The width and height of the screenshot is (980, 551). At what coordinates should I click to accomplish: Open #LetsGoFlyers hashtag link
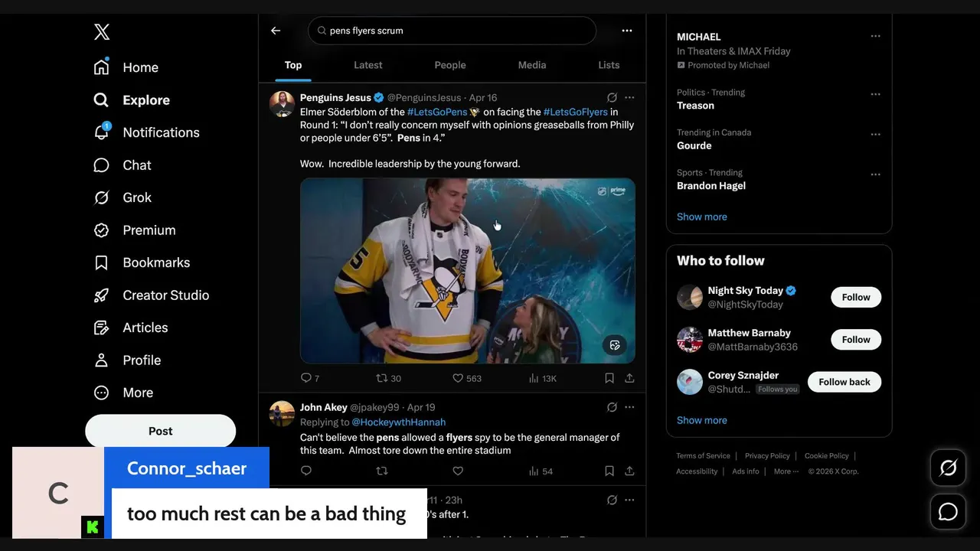[576, 112]
